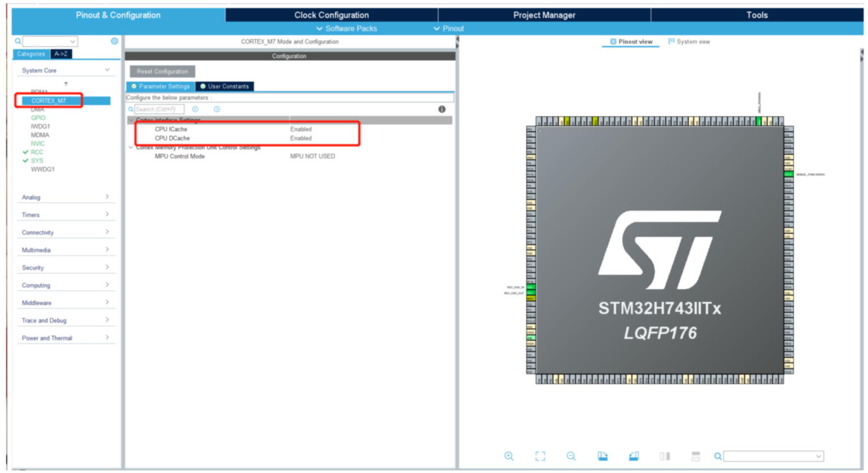Open the pins/signals list view icon

(664, 456)
